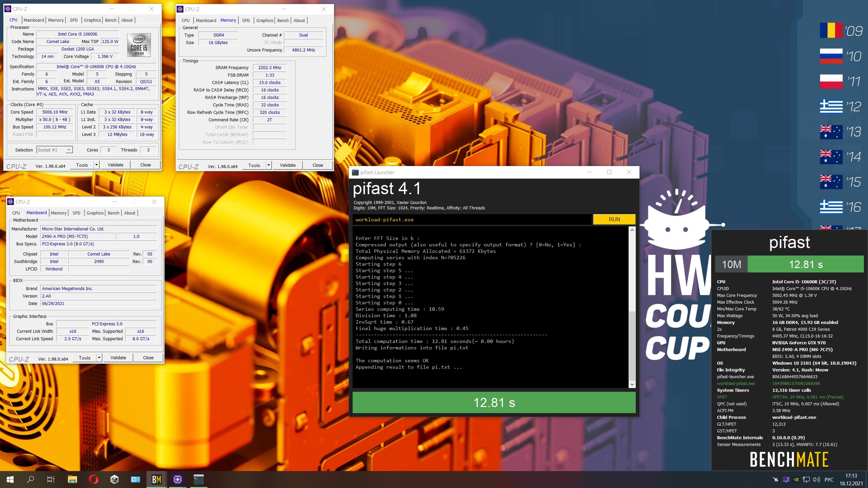Screen dimensions: 868x488
Task: Click the green HPET row in System Timers
Action: (x=780, y=397)
